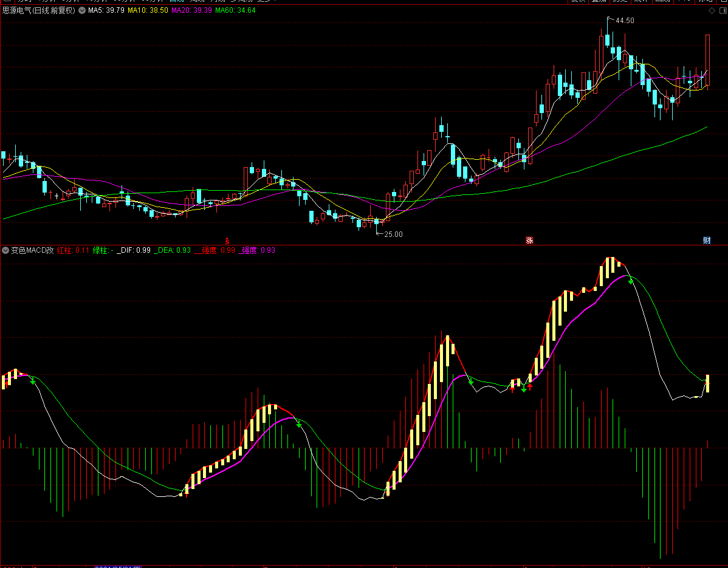Click the MA20: 39.39 label
This screenshot has height=568, width=728.
click(192, 10)
